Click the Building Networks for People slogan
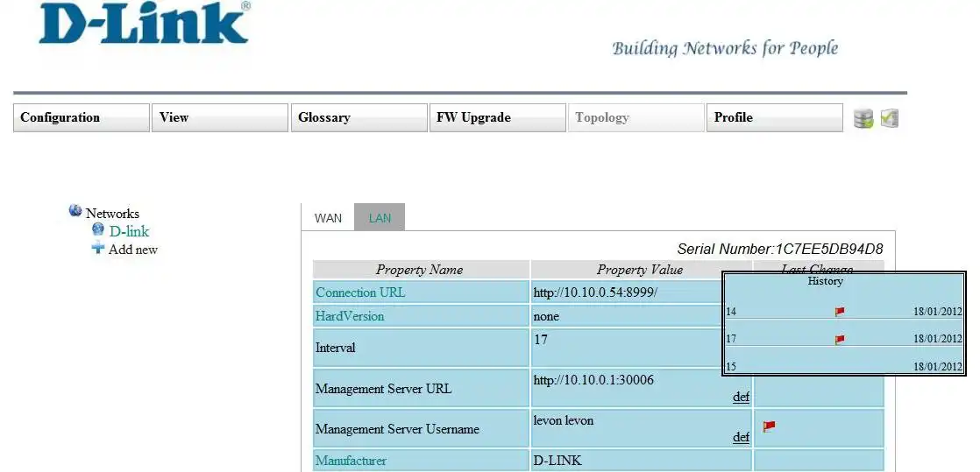The height and width of the screenshot is (472, 980). click(725, 49)
